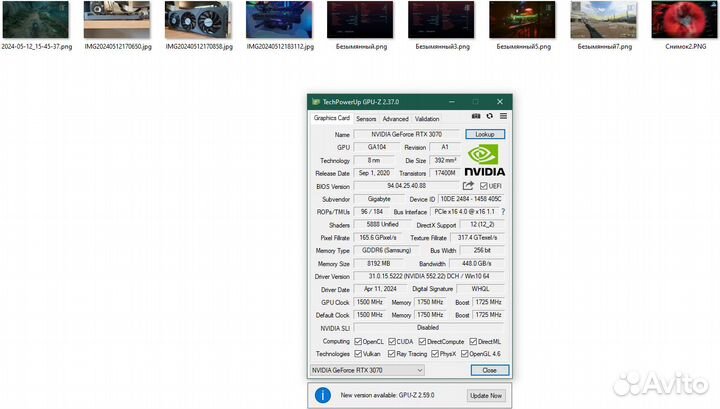
Task: Toggle the OpenGL 4.6 checkbox
Action: point(464,354)
